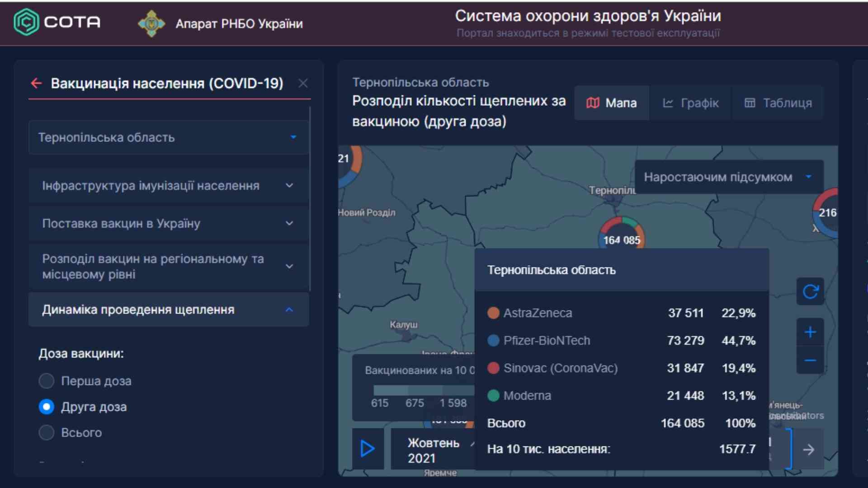Open the Тернопільська область region dropdown

168,137
